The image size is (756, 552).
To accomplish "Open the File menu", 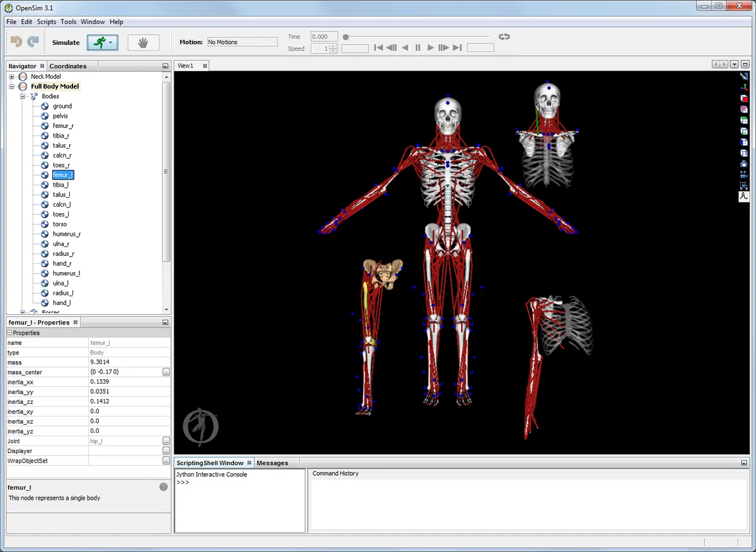I will [11, 21].
